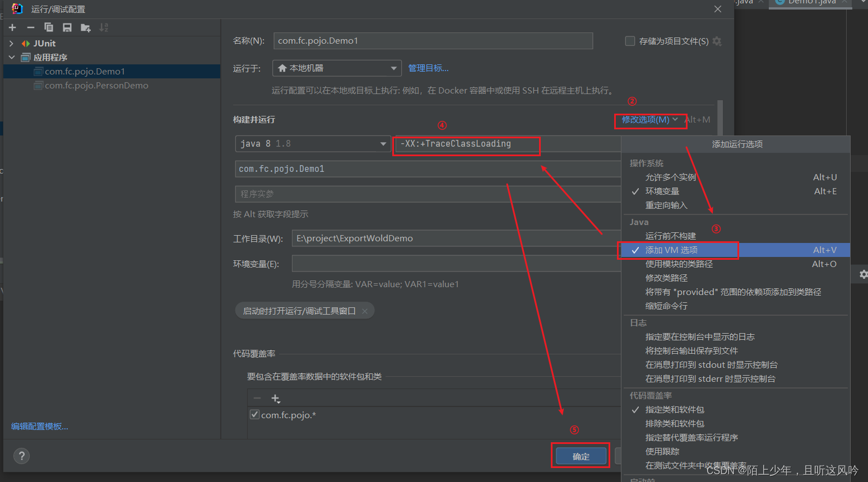
Task: Toggle com.fc.pojo.* coverage checkbox
Action: 254,415
